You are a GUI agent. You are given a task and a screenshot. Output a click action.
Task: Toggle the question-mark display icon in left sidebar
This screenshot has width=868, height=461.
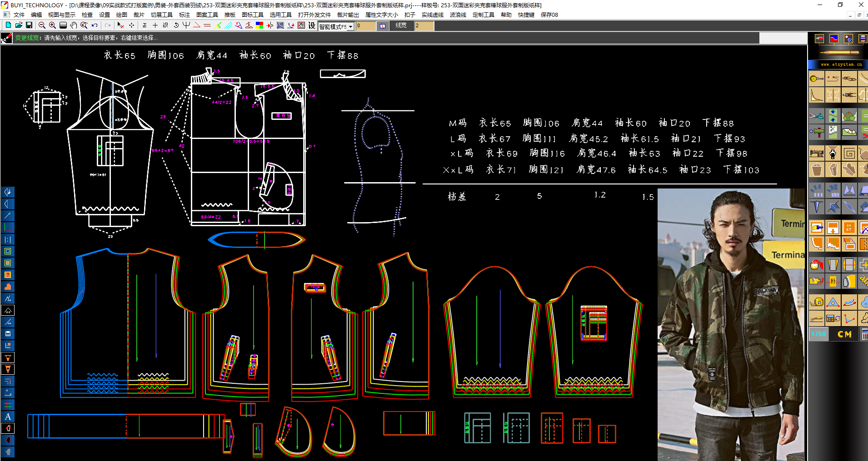pos(8,275)
